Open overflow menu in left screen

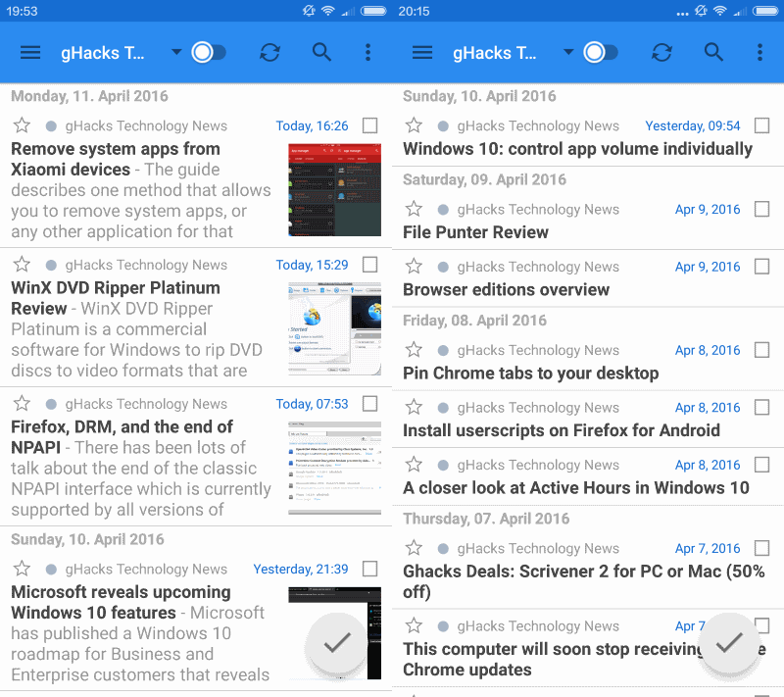point(368,53)
